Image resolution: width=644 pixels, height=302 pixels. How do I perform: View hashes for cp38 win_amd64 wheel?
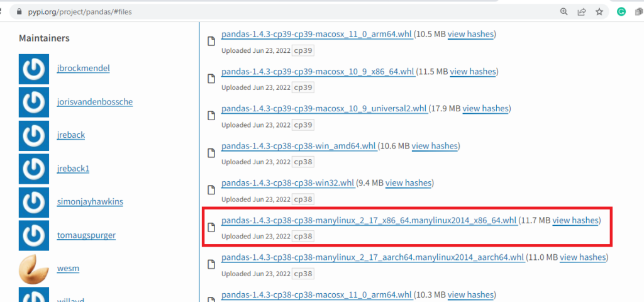435,146
